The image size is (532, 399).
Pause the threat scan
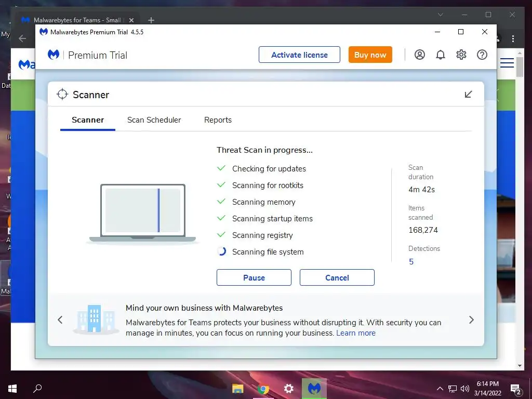pos(254,277)
